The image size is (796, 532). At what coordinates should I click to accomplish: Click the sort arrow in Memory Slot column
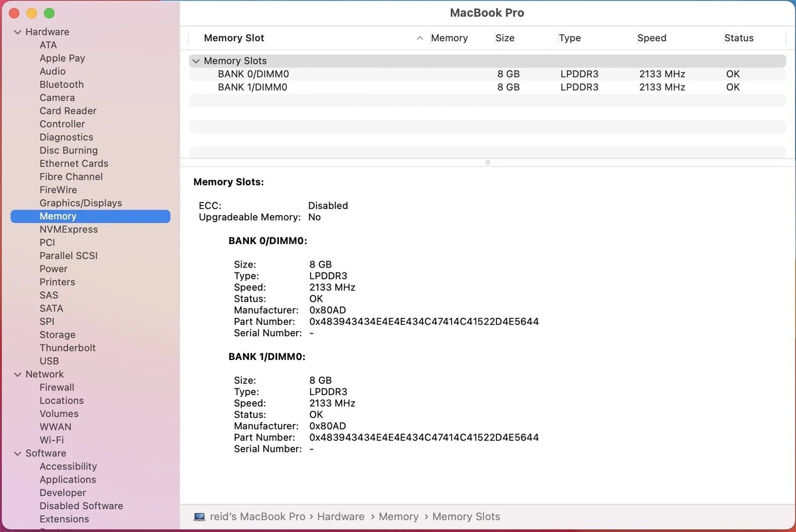tap(420, 38)
